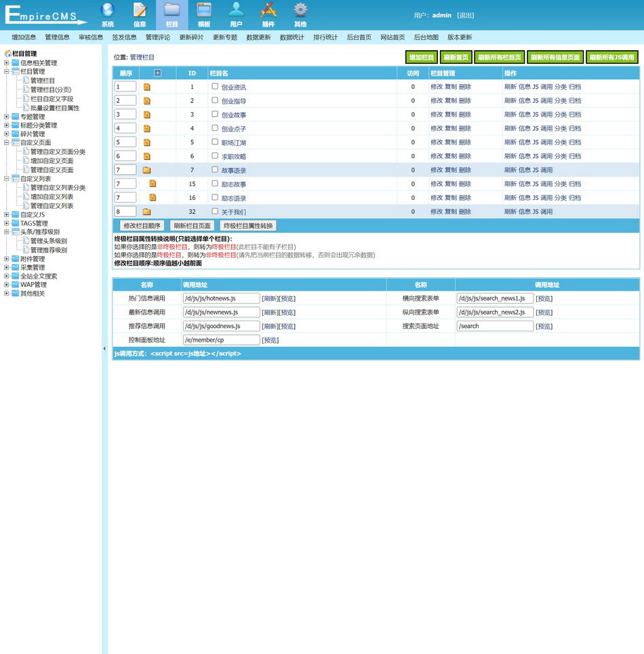644x654 pixels.
Task: Click the 终极栏目属性转换 button
Action: pyautogui.click(x=248, y=226)
